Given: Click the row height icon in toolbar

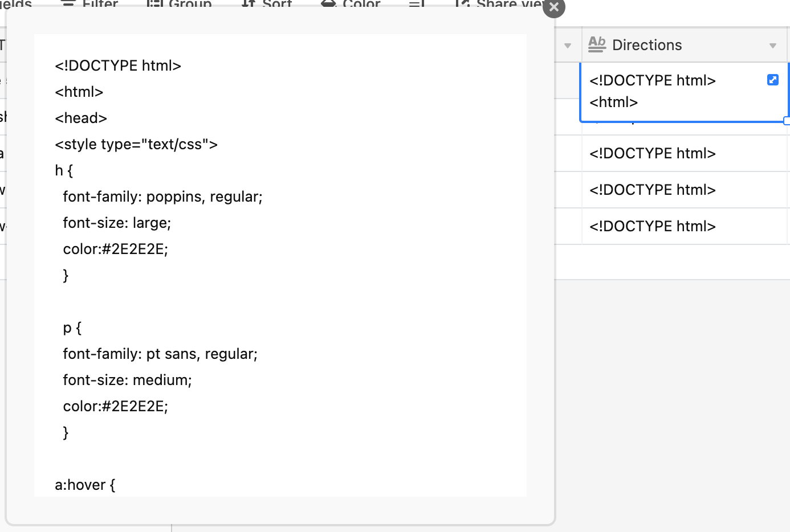Looking at the screenshot, I should [x=417, y=3].
